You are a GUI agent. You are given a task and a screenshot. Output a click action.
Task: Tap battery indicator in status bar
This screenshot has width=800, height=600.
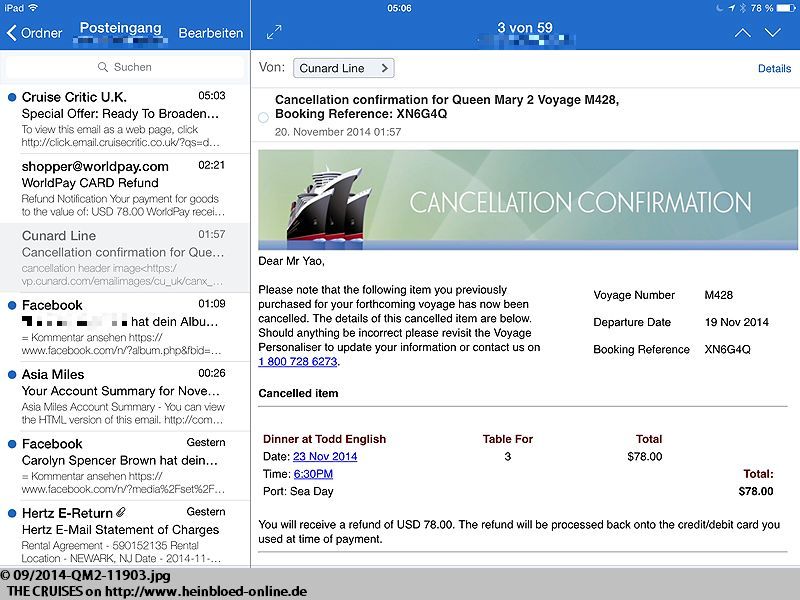(786, 8)
